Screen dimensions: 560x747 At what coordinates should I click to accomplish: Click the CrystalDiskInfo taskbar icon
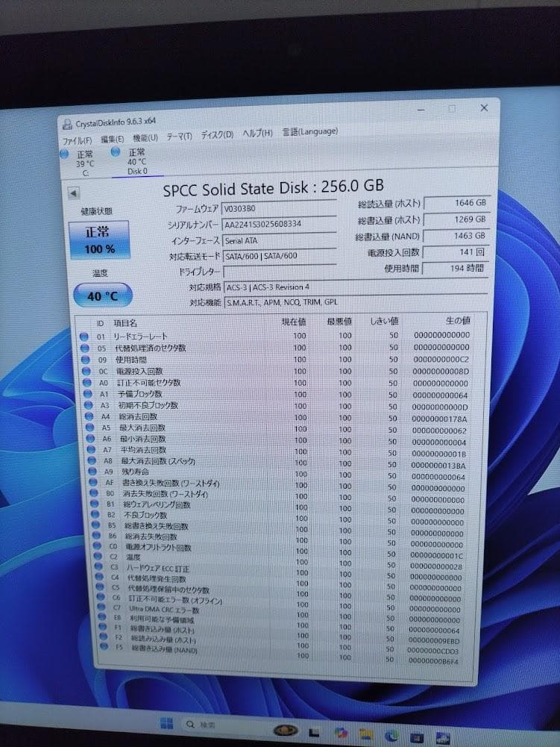pyautogui.click(x=442, y=739)
